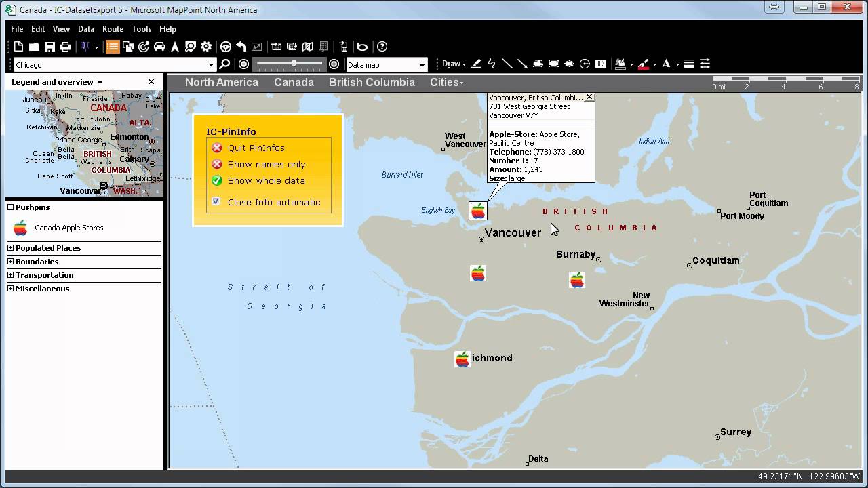Viewport: 868px width, 488px height.
Task: Select the pushpin tool in toolbar
Action: click(x=85, y=47)
